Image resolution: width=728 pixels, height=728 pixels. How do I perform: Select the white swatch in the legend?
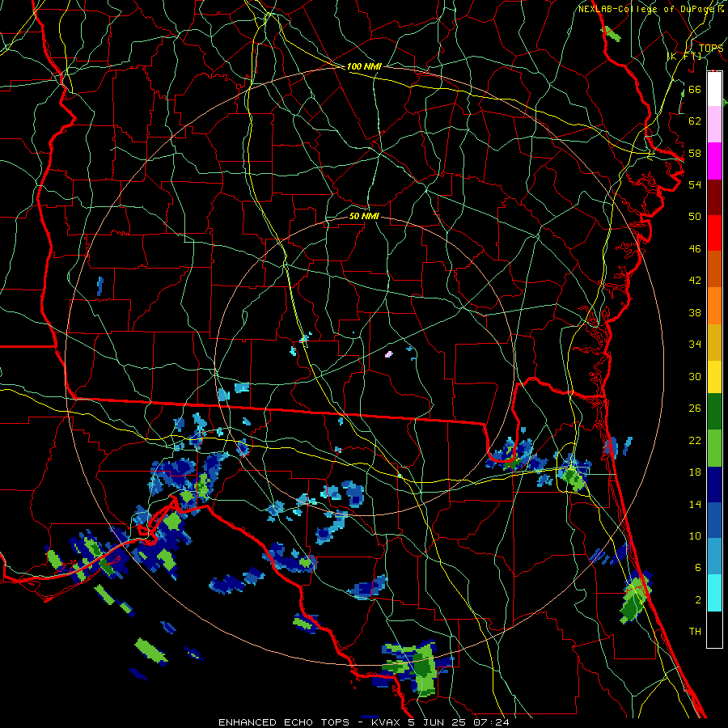coord(714,89)
